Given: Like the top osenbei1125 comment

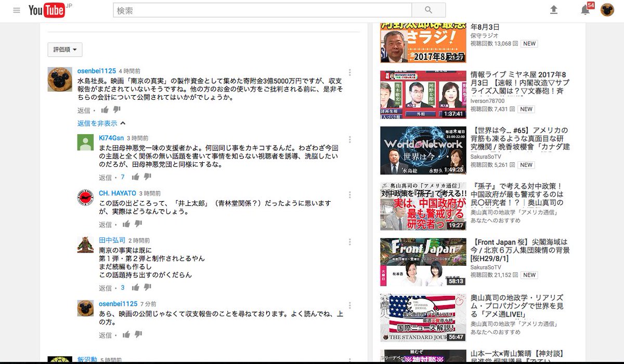Looking at the screenshot, I should pos(105,110).
